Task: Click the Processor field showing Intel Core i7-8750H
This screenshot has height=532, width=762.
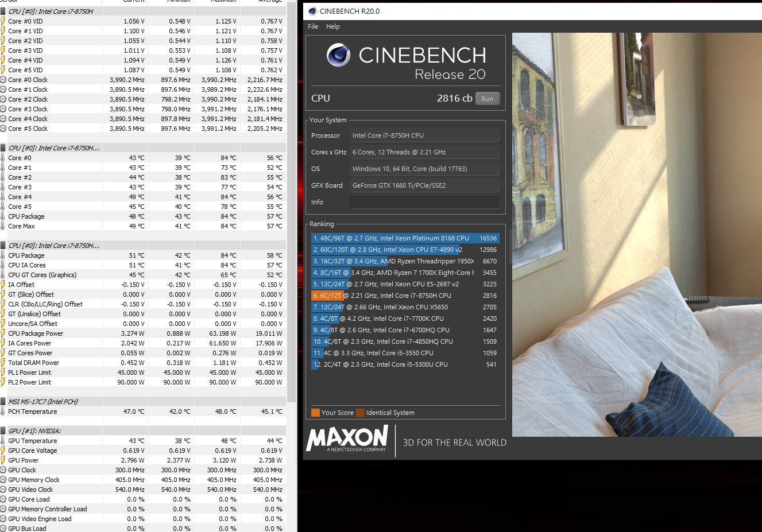Action: pyautogui.click(x=424, y=135)
